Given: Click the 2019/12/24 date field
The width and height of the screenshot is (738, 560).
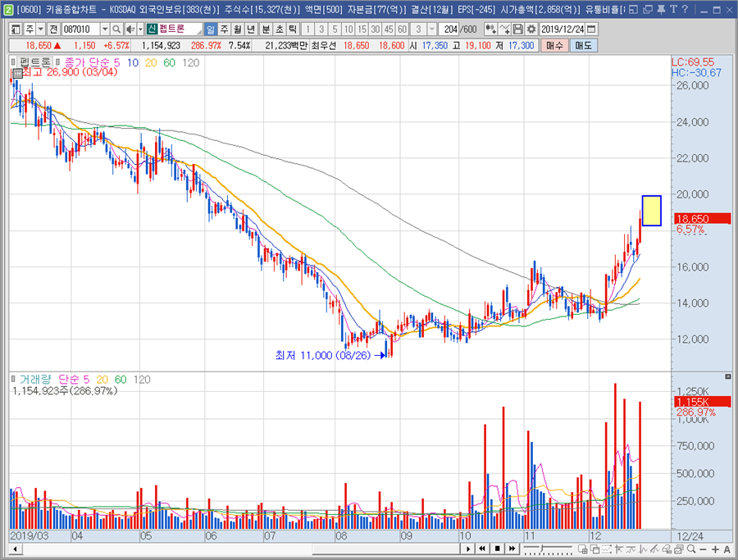Looking at the screenshot, I should click(x=563, y=30).
